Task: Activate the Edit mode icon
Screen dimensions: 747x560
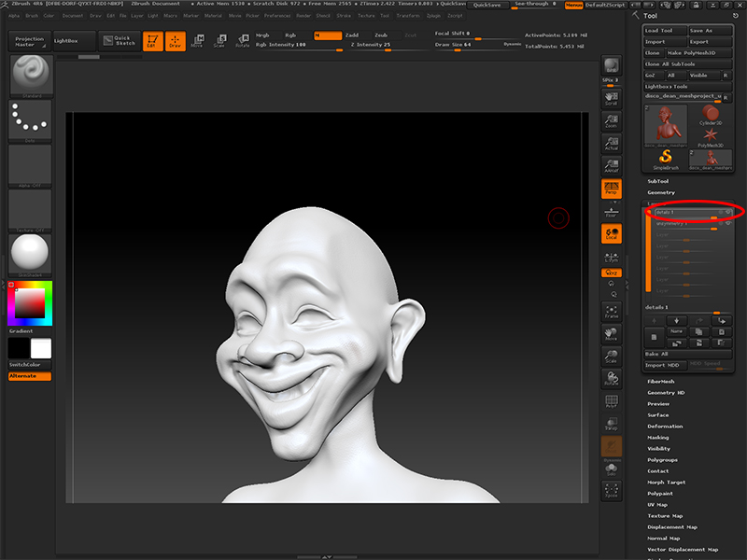Action: 153,41
